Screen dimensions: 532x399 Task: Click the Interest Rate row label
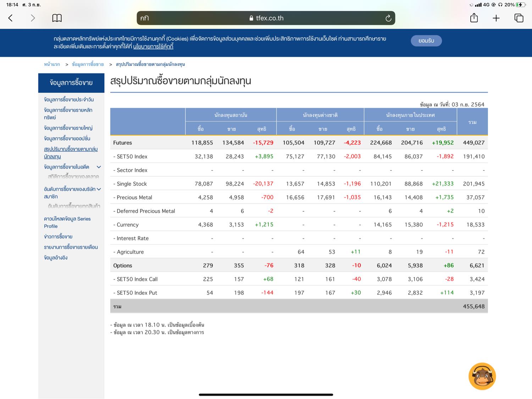tap(131, 238)
